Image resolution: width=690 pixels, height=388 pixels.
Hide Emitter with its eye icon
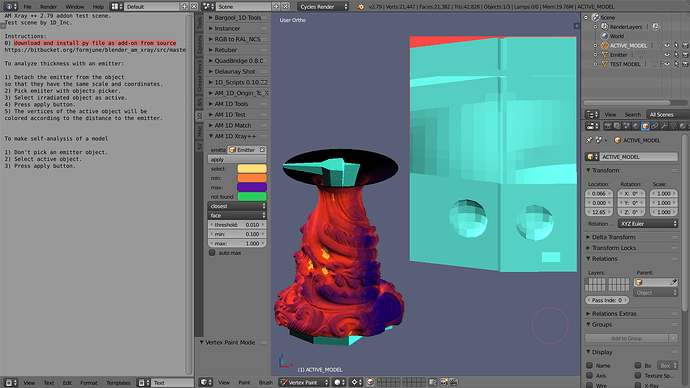tap(667, 55)
